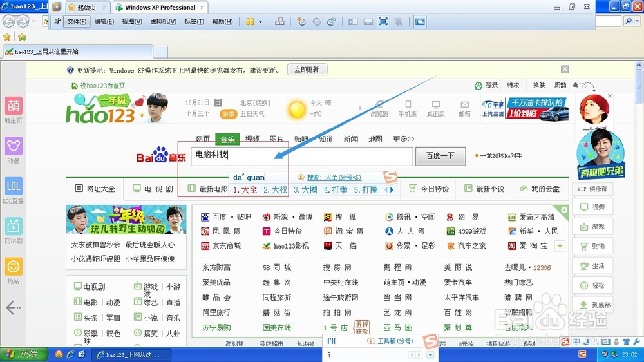
Task: Select the Windows XP Professional VM tab
Action: point(160,7)
